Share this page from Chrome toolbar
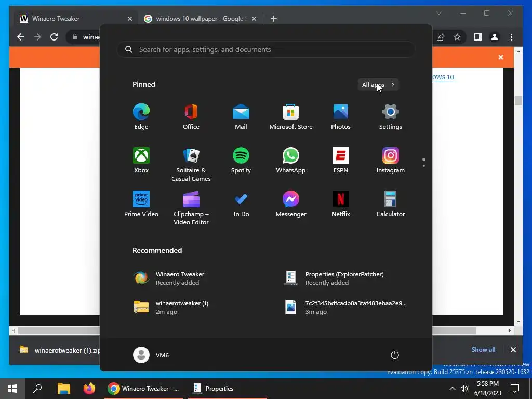The height and width of the screenshot is (399, 532). tap(441, 37)
